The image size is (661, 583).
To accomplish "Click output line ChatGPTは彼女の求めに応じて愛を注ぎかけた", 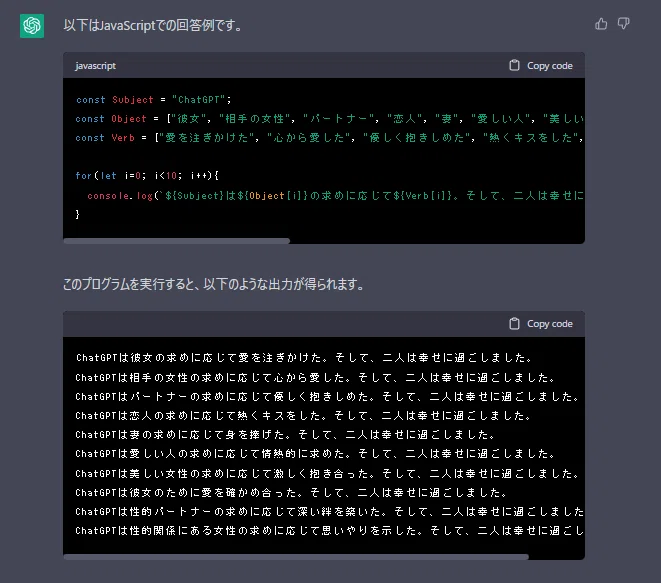I will 304,358.
